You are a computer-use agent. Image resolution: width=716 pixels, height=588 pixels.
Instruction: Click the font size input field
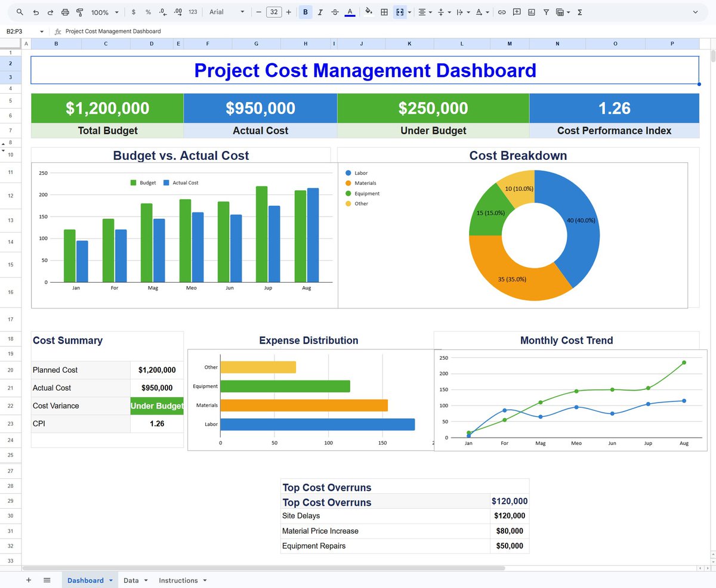coord(274,12)
